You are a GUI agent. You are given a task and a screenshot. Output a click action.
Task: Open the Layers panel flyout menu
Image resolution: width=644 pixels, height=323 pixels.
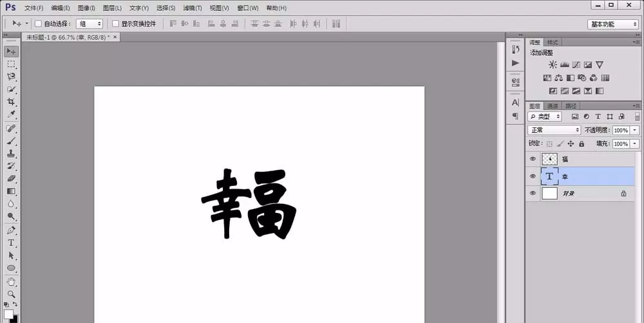[636, 106]
